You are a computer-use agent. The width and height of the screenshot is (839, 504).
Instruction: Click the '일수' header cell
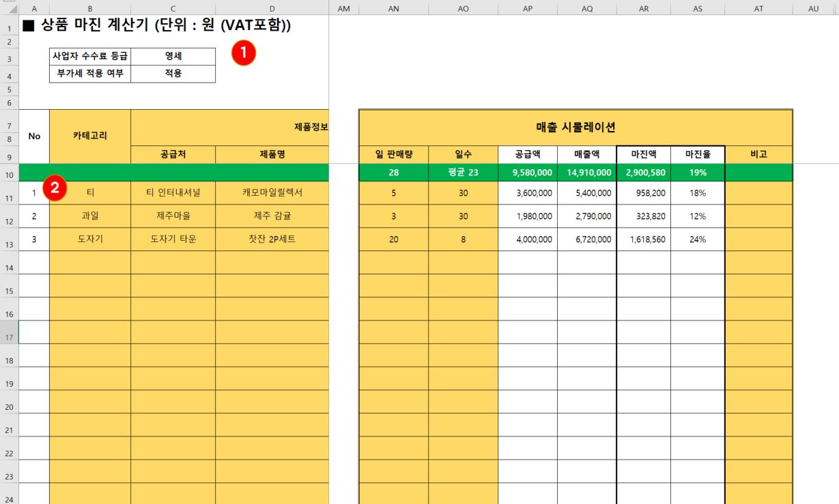[464, 155]
